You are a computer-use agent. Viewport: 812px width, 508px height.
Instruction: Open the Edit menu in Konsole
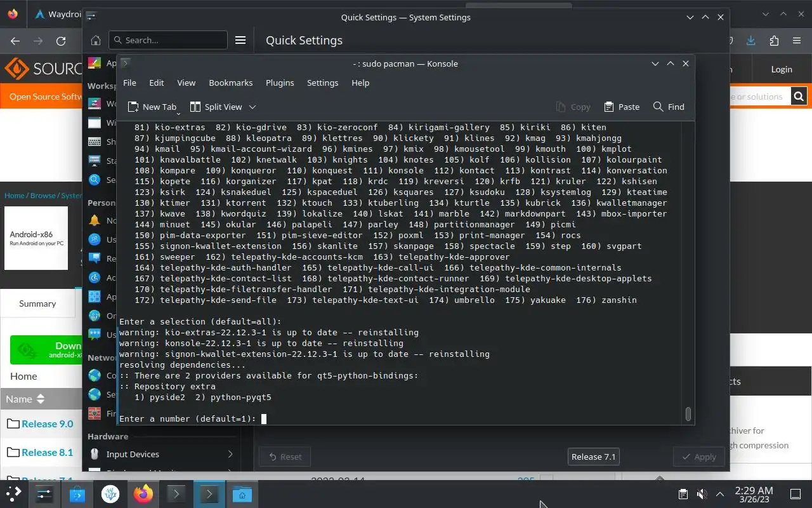(x=157, y=83)
